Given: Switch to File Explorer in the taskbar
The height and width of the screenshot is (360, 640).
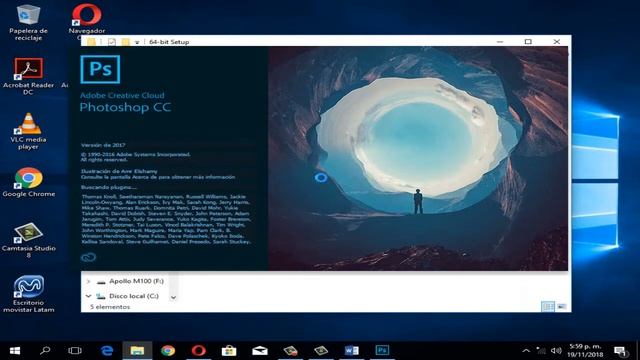Looking at the screenshot, I should (137, 351).
